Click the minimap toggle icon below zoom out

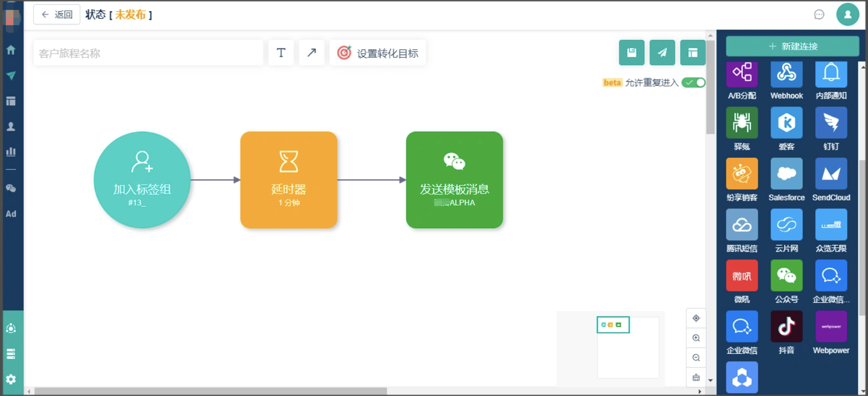coord(696,378)
